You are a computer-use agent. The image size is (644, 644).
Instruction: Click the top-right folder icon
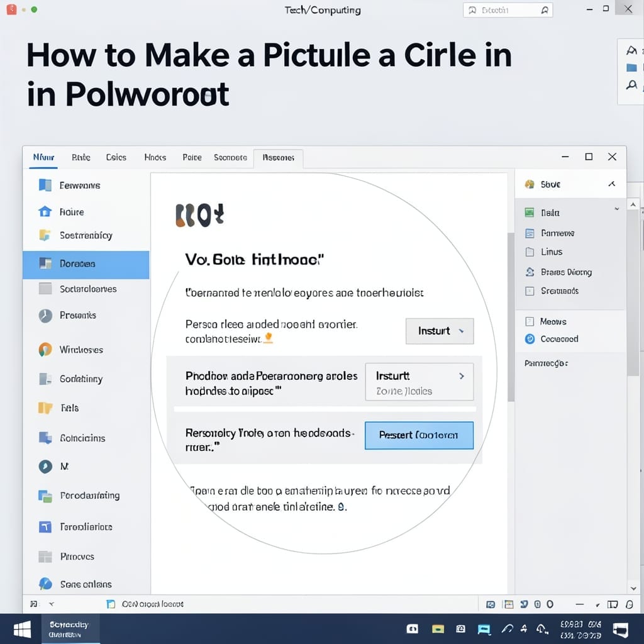tap(631, 67)
